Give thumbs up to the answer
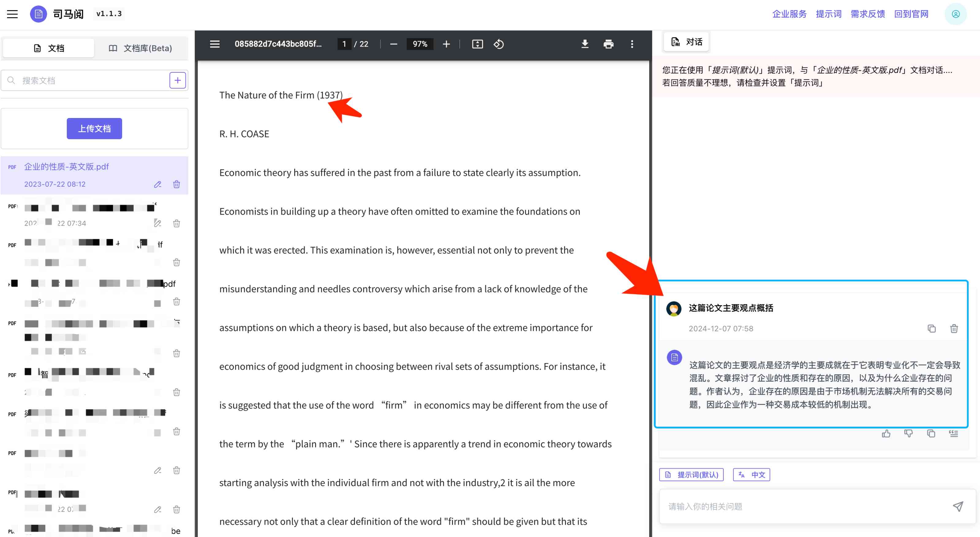This screenshot has width=980, height=537. [886, 433]
